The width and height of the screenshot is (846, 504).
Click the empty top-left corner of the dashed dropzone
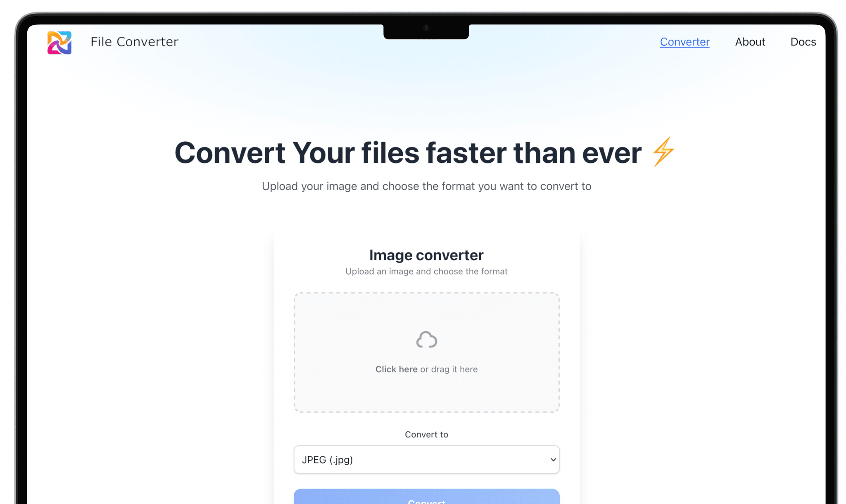(308, 306)
